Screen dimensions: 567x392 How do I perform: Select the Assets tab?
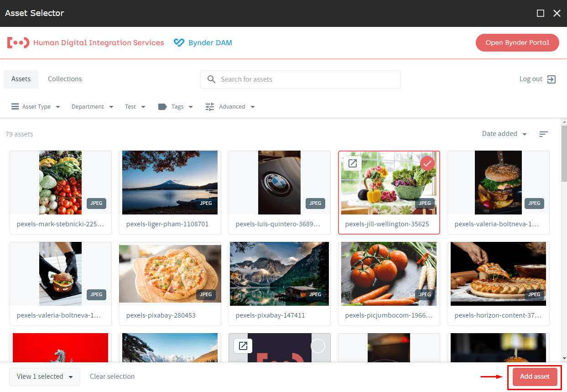point(21,79)
